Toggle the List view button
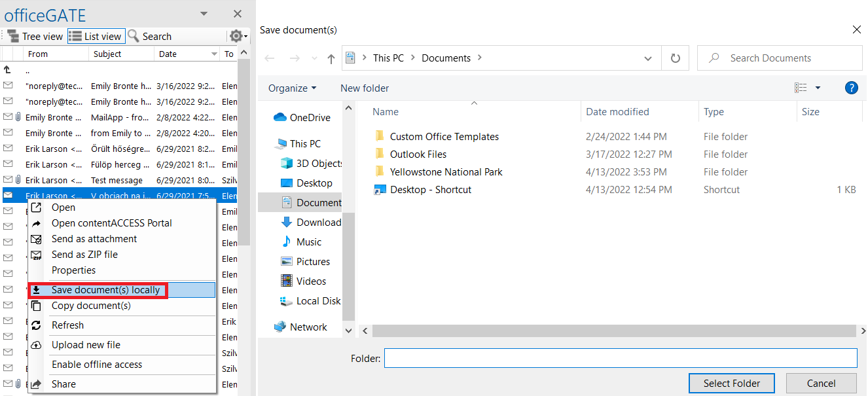The height and width of the screenshot is (396, 868). 96,37
